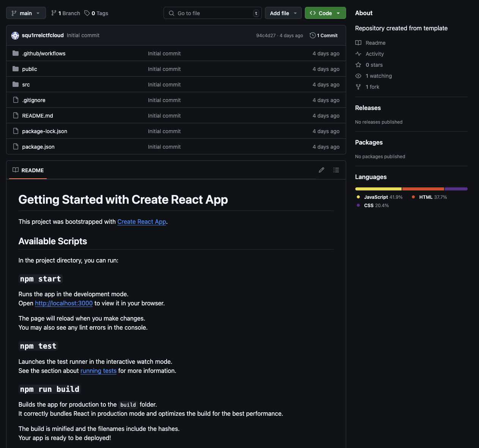
Task: Click the fork icon in About
Action: [x=358, y=87]
